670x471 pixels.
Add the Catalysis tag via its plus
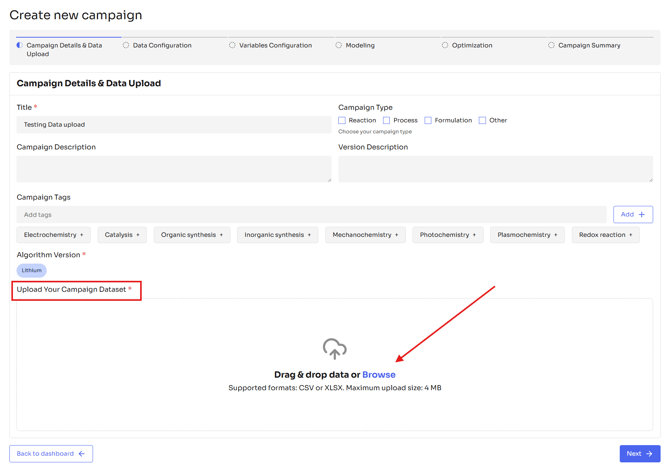(x=138, y=235)
